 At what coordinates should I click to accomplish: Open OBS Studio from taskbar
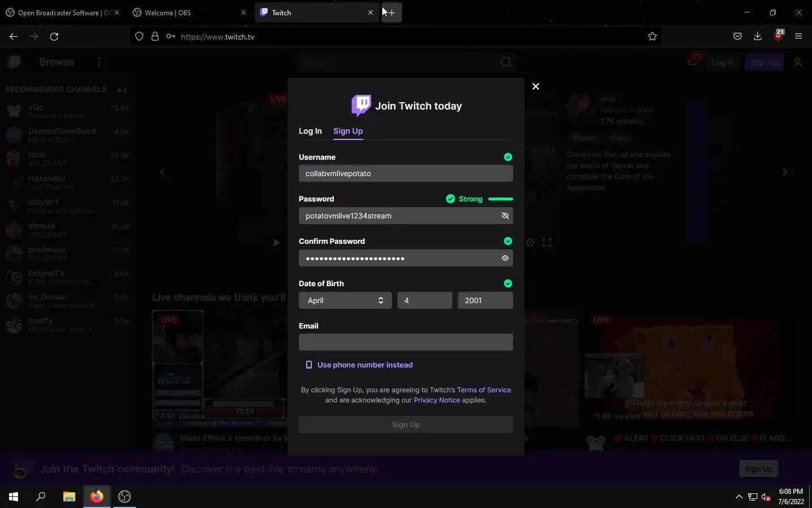tap(125, 497)
